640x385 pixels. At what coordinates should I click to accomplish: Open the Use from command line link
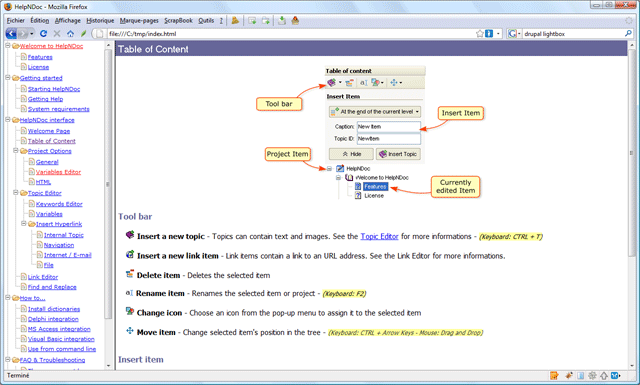tap(62, 349)
